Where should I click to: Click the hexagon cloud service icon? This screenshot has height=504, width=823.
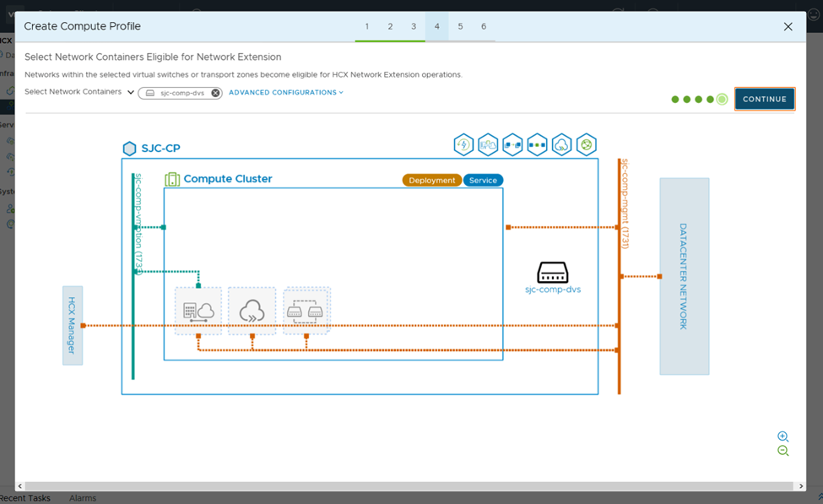[562, 144]
